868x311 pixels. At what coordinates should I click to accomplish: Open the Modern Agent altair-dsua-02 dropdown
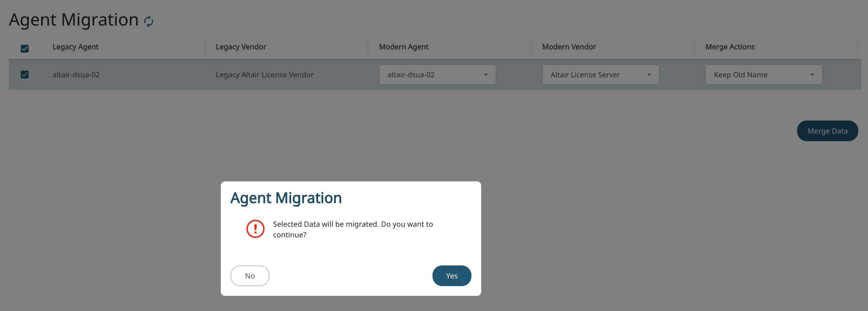tap(437, 75)
